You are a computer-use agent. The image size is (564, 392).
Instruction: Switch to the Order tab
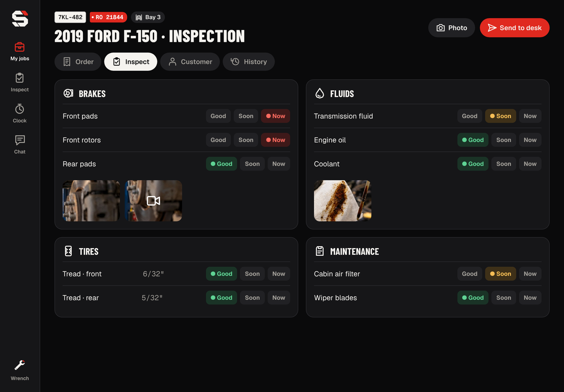pos(78,62)
